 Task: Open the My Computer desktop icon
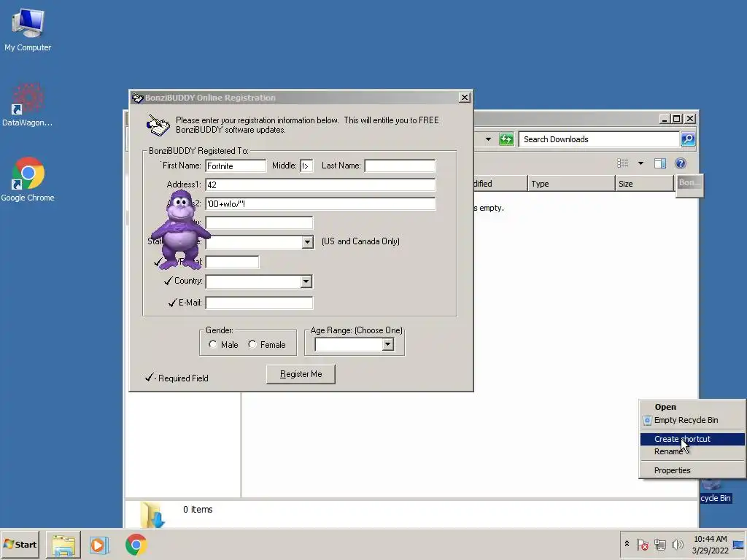[x=28, y=29]
